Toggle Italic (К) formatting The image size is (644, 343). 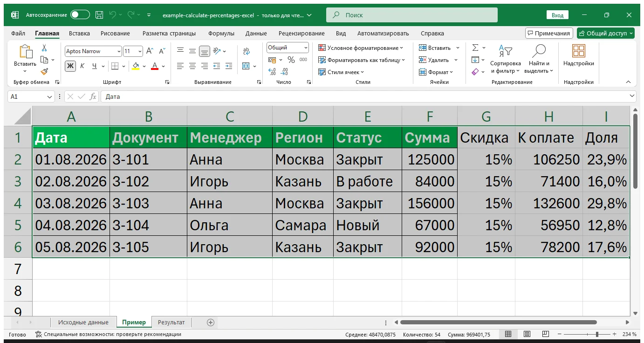point(82,66)
